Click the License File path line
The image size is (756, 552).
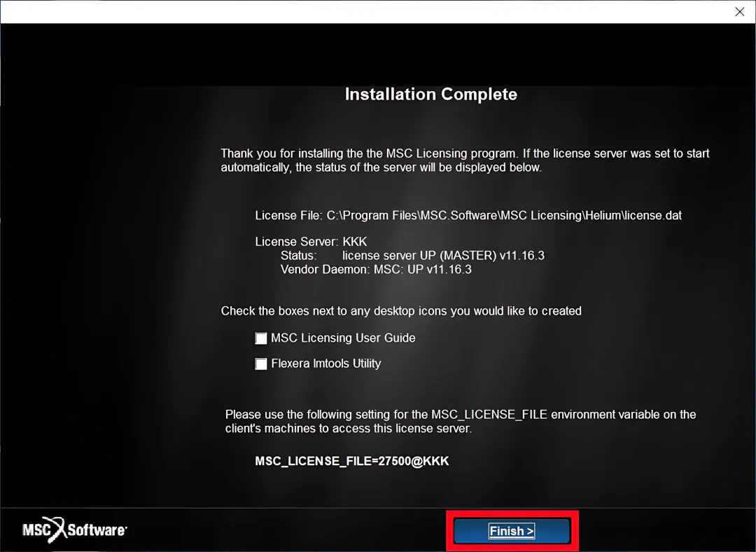tap(468, 216)
